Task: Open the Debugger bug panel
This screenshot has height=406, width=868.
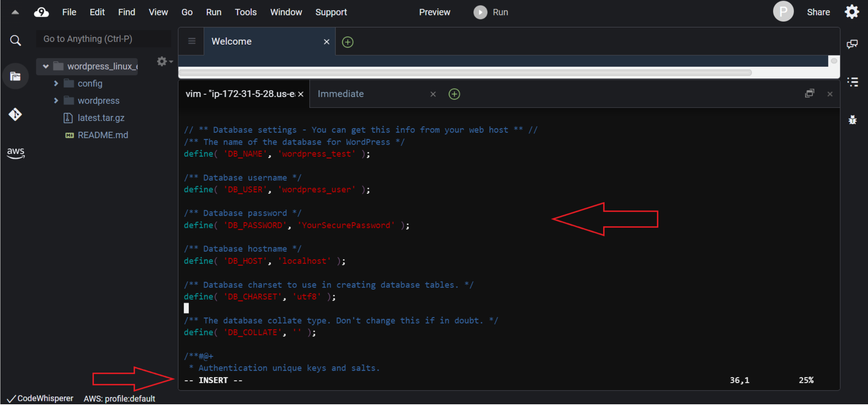Action: click(853, 120)
